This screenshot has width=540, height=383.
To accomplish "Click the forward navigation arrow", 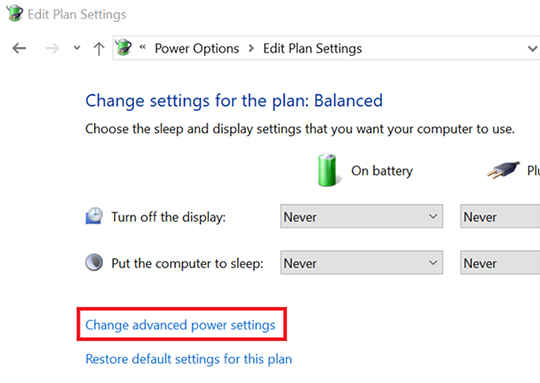I will coord(52,48).
